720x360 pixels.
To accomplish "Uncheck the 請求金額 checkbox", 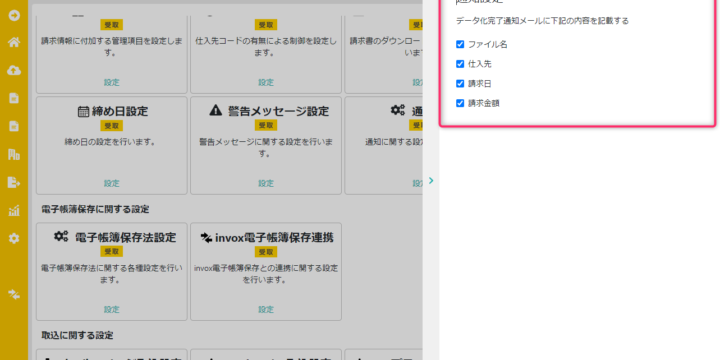I will pyautogui.click(x=460, y=103).
